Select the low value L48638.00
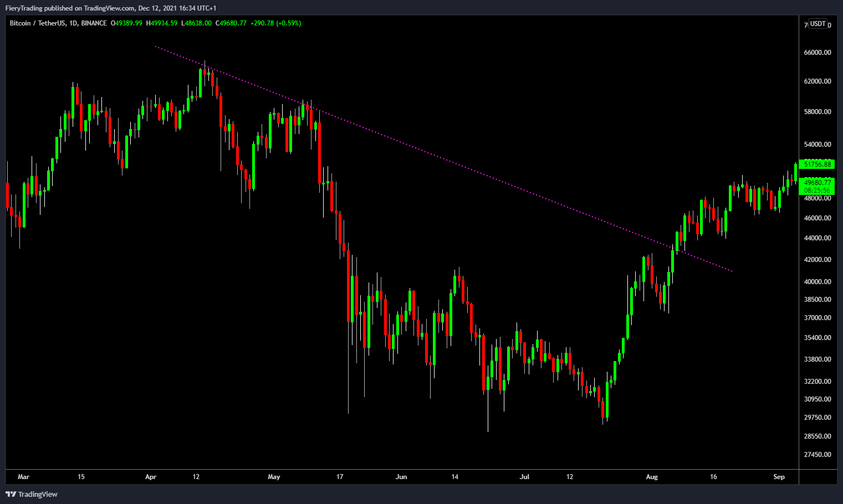Screen dimensions: 843x504 tap(196, 23)
